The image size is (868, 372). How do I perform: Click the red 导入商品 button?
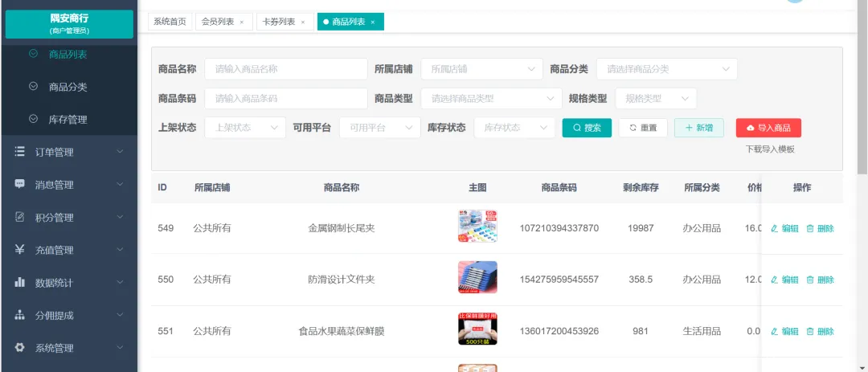(768, 128)
